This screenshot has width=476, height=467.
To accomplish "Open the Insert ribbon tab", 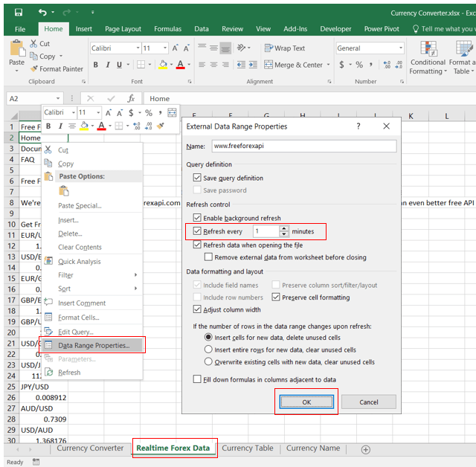I will click(84, 29).
